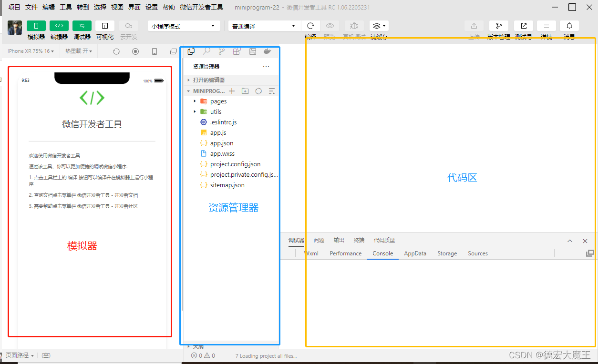Open the 文件 menu
The height and width of the screenshot is (364, 598).
pyautogui.click(x=31, y=7)
